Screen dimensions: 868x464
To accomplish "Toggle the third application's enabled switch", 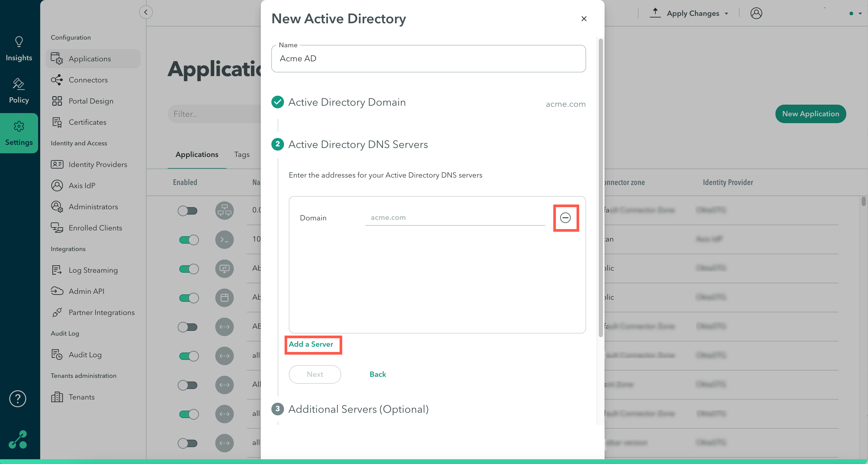I will (x=189, y=269).
